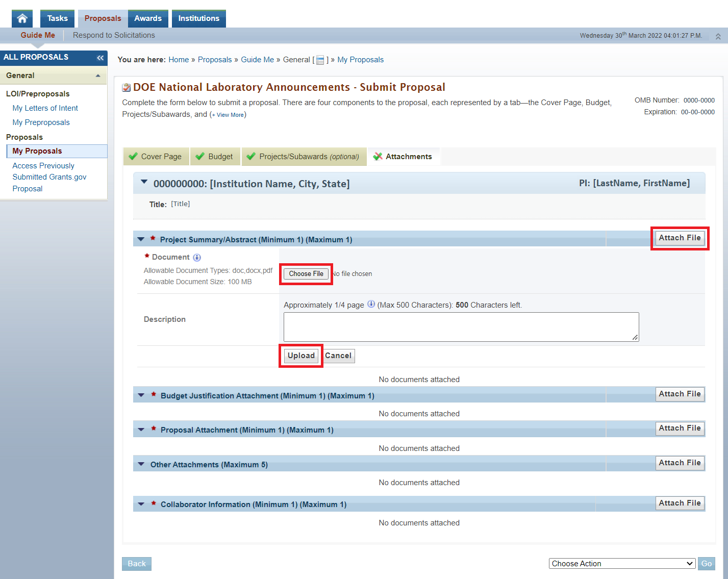
Task: Show info about Approximately 1/4 page
Action: pyautogui.click(x=371, y=304)
